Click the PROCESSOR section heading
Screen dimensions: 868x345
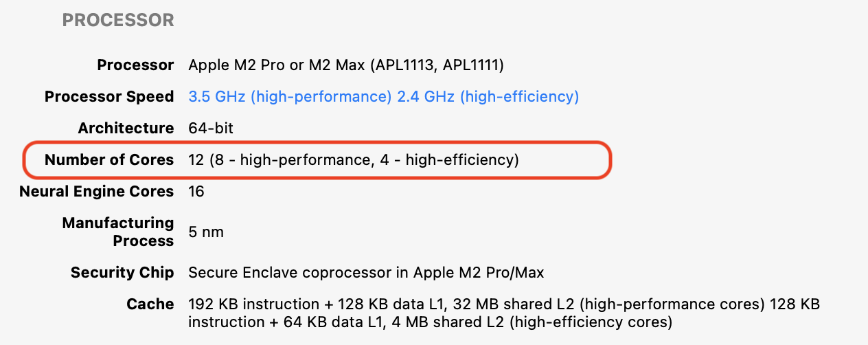pyautogui.click(x=118, y=21)
